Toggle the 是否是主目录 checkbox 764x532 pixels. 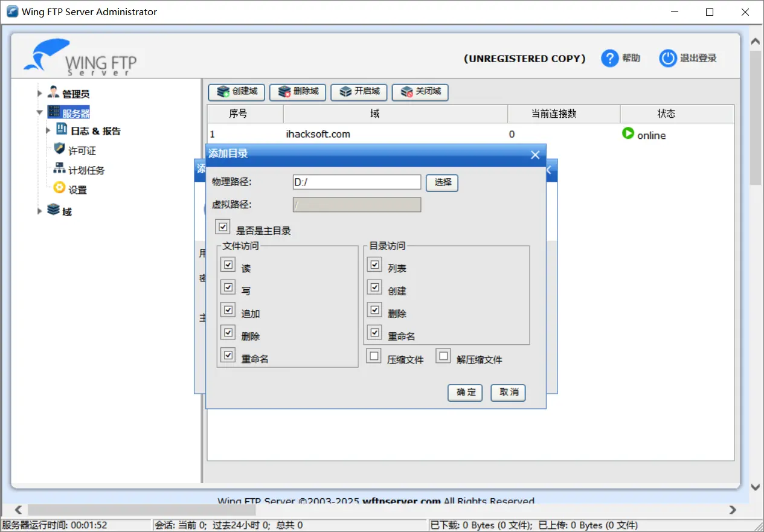[223, 228]
